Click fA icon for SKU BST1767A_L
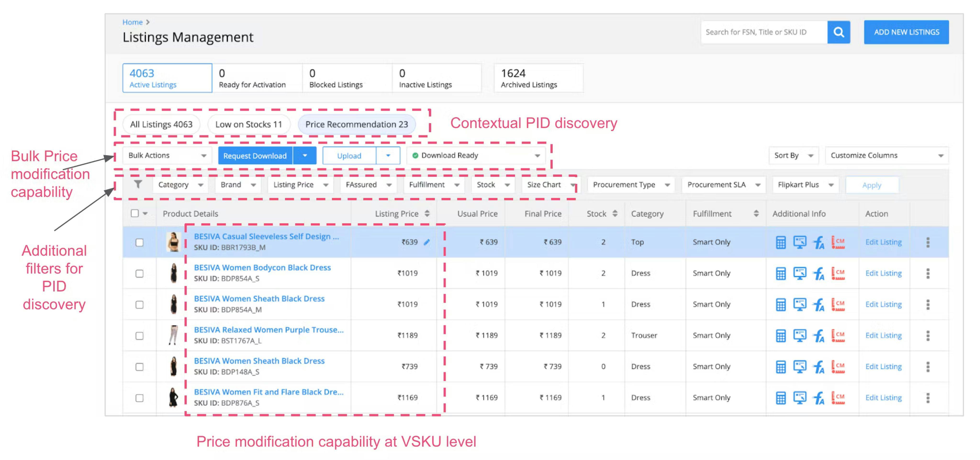This screenshot has width=980, height=460. (x=819, y=336)
